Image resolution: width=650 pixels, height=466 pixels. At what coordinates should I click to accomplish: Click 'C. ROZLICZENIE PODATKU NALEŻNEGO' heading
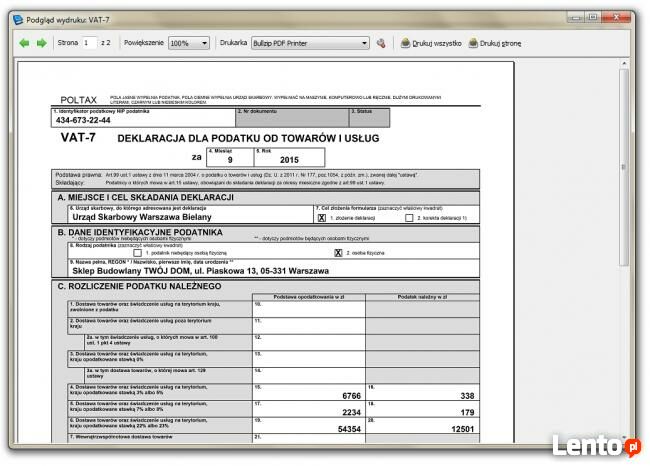(x=139, y=286)
